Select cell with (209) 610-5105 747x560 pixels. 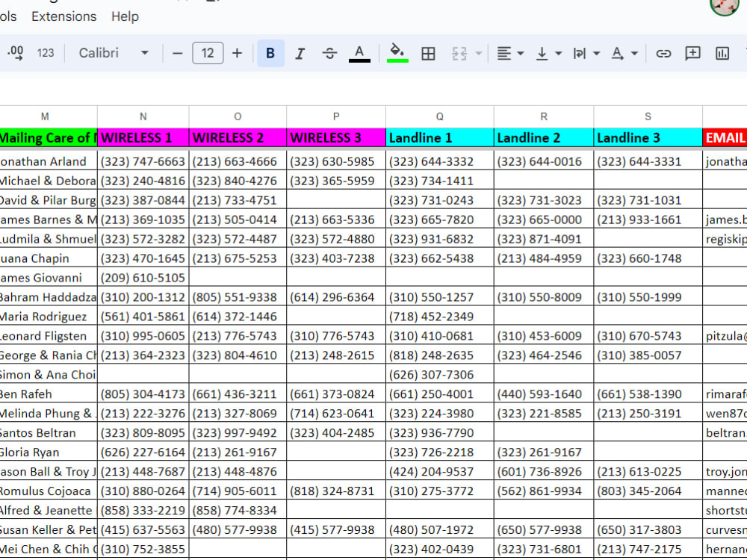143,278
